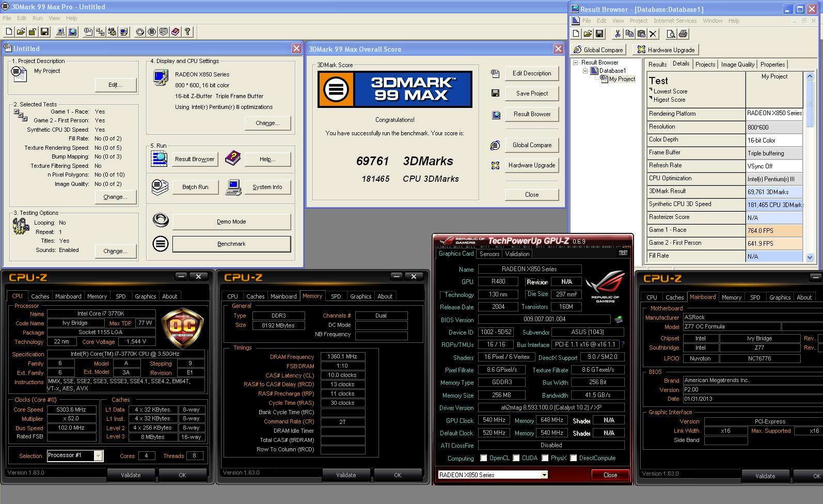Click Hardware Upgrade icon in Overall Score window
The width and height of the screenshot is (823, 504).
[495, 165]
